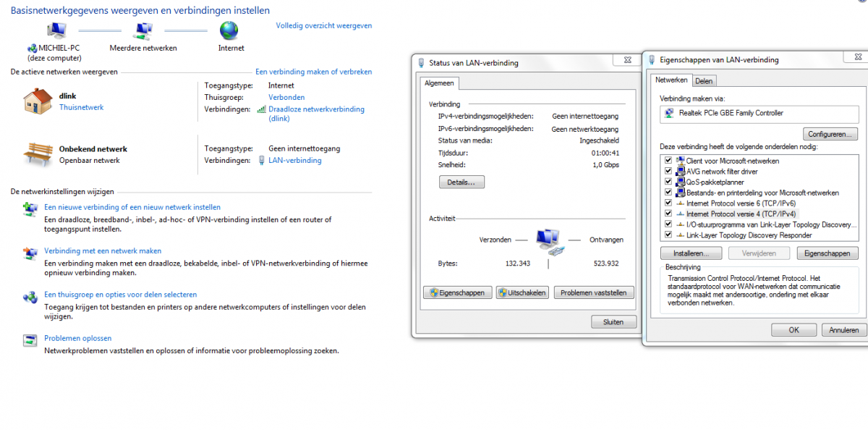
Task: Toggle I/O-stuurprogramma Link-Layer Topology checkbox
Action: point(668,224)
